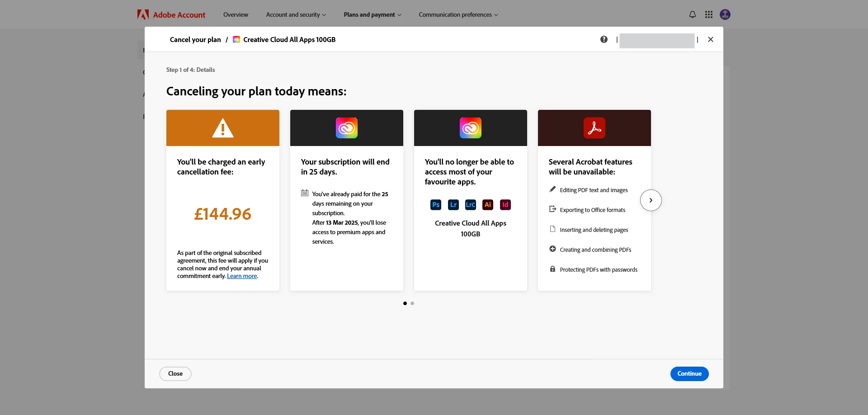This screenshot has height=415, width=868.
Task: Expand the Account and security menu
Action: point(296,14)
